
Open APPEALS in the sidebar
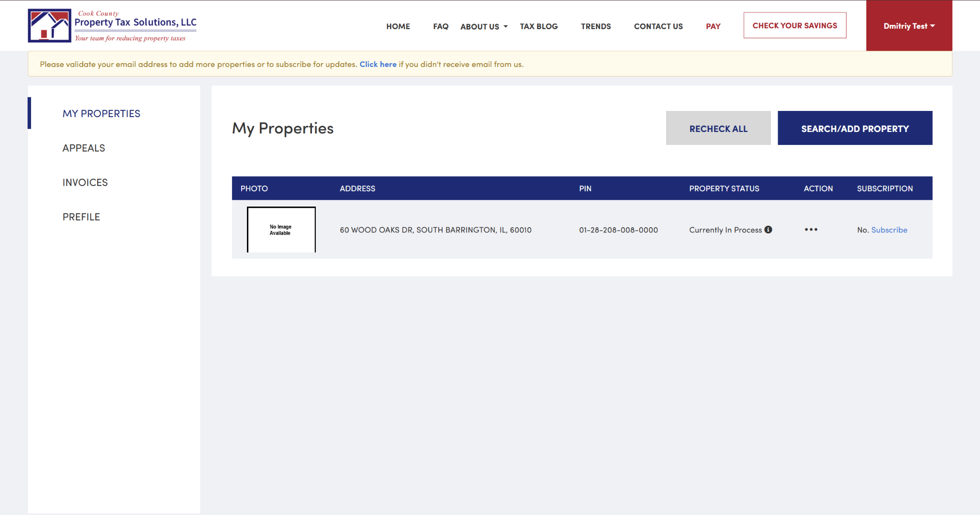coord(84,148)
